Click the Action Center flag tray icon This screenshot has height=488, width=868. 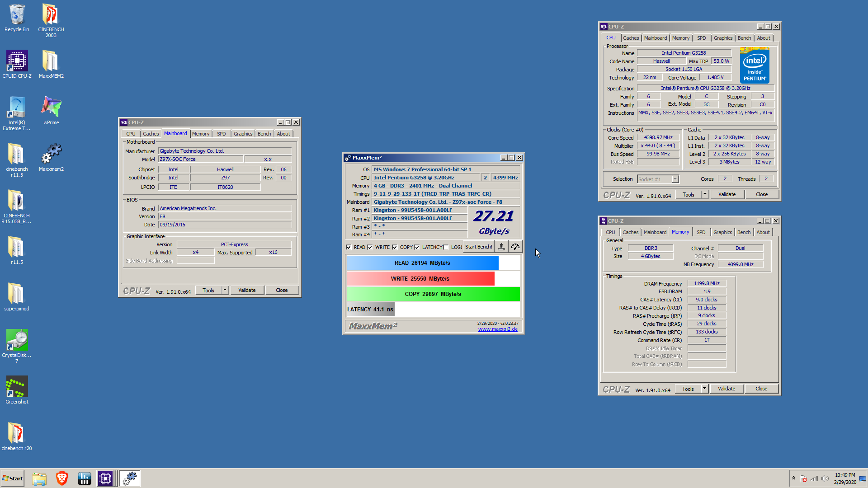click(x=803, y=479)
